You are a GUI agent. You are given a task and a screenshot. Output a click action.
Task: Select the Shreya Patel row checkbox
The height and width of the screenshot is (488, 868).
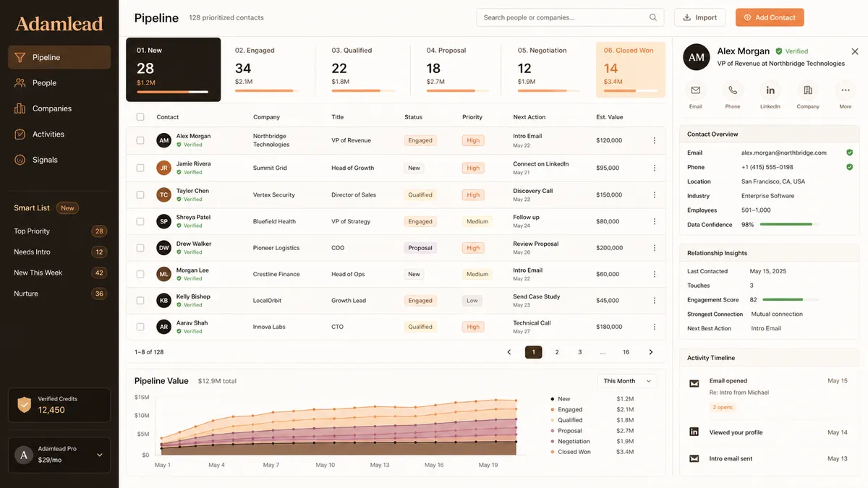pos(140,221)
